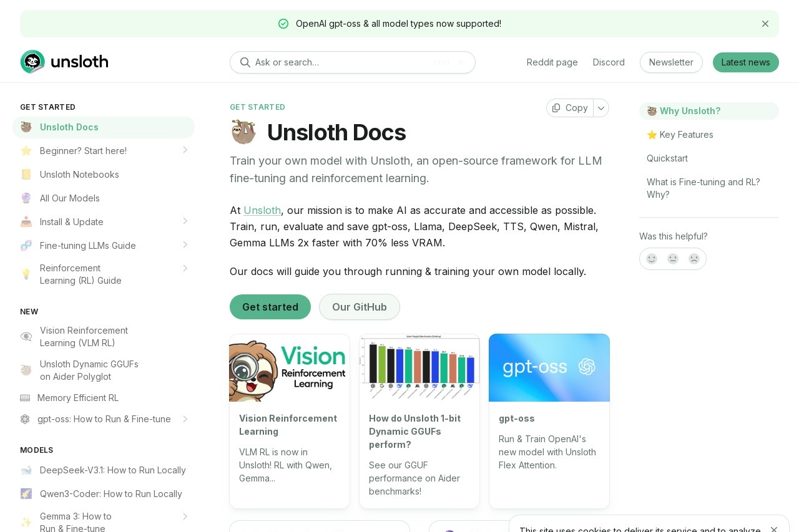This screenshot has width=799, height=532.
Task: Expand Reinforcement Learning (RL) Guide chevron
Action: (x=185, y=268)
